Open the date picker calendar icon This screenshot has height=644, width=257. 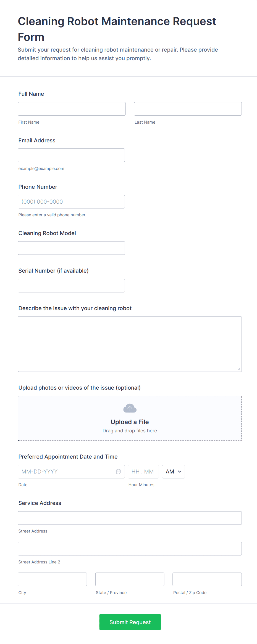119,471
